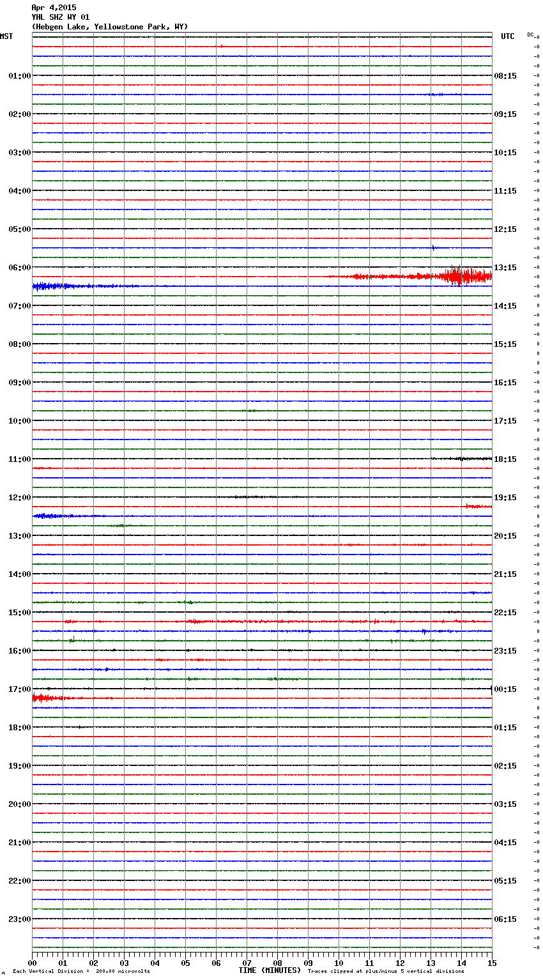The image size is (543, 980).
Task: Click the "02:15" UTC time label
Action: click(x=505, y=766)
